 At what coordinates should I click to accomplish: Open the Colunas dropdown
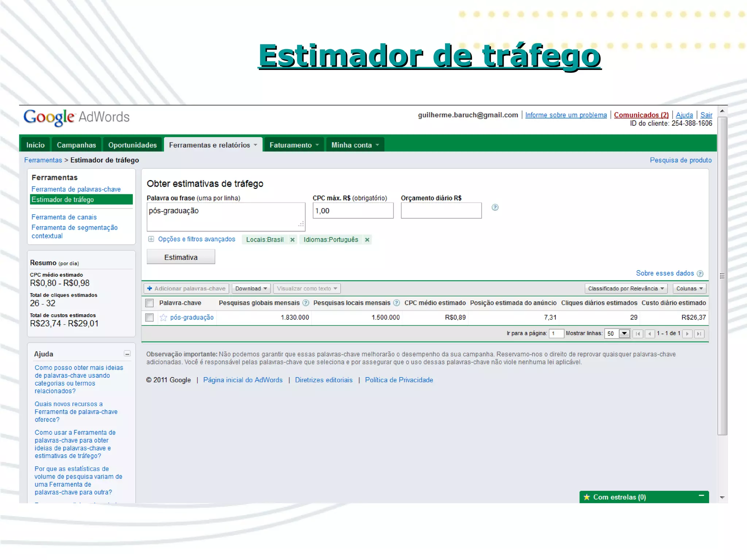coord(690,289)
